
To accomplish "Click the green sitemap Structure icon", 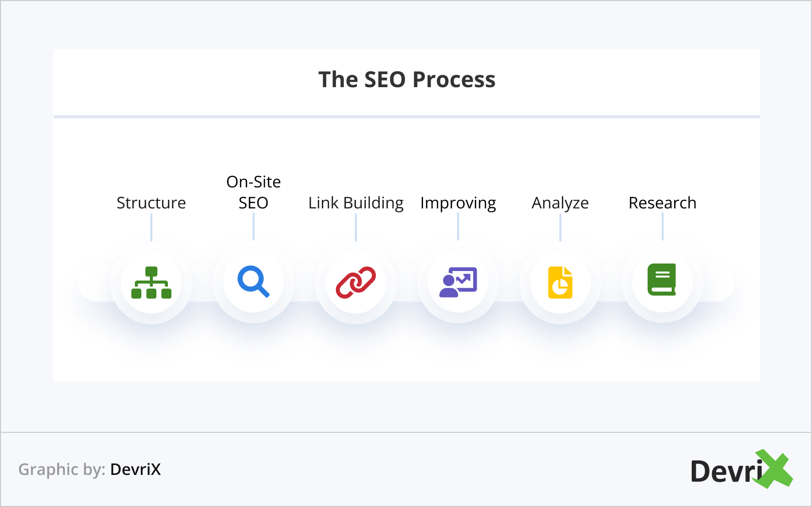I will pos(151,283).
